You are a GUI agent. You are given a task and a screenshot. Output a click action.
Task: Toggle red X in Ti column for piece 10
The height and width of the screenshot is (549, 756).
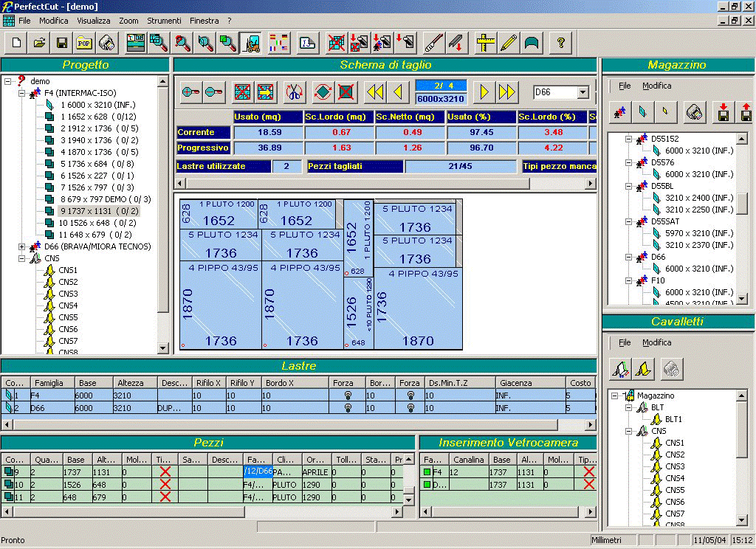[x=165, y=484]
